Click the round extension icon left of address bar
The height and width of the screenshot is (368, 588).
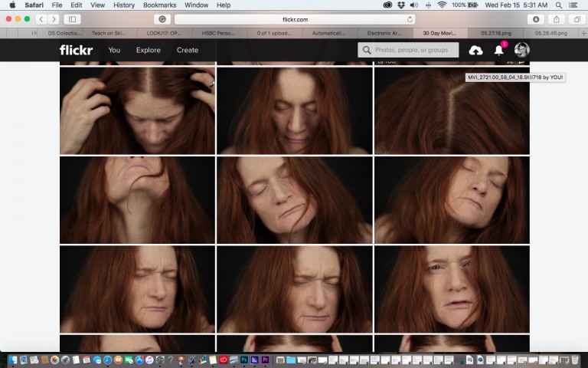[x=162, y=19]
